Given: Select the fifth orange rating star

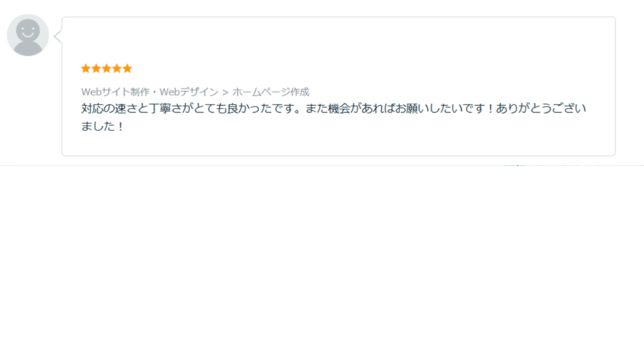Looking at the screenshot, I should point(127,69).
